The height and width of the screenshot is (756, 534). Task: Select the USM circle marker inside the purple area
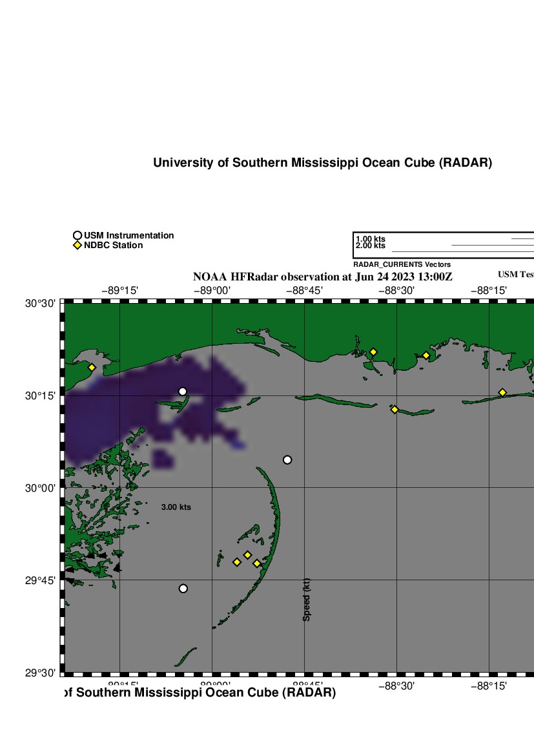tap(183, 392)
